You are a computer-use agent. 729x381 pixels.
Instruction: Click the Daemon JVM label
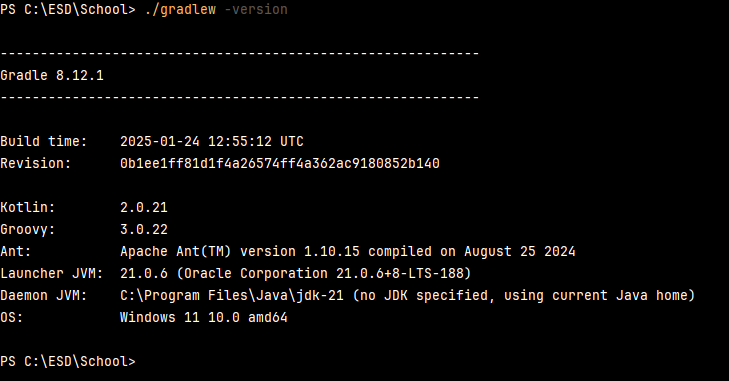pyautogui.click(x=44, y=295)
